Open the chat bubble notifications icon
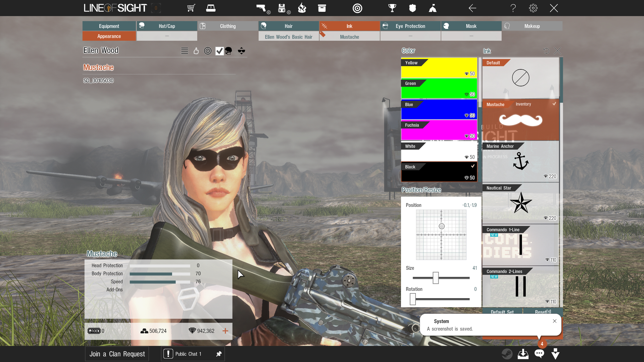This screenshot has width=644, height=362. [539, 354]
